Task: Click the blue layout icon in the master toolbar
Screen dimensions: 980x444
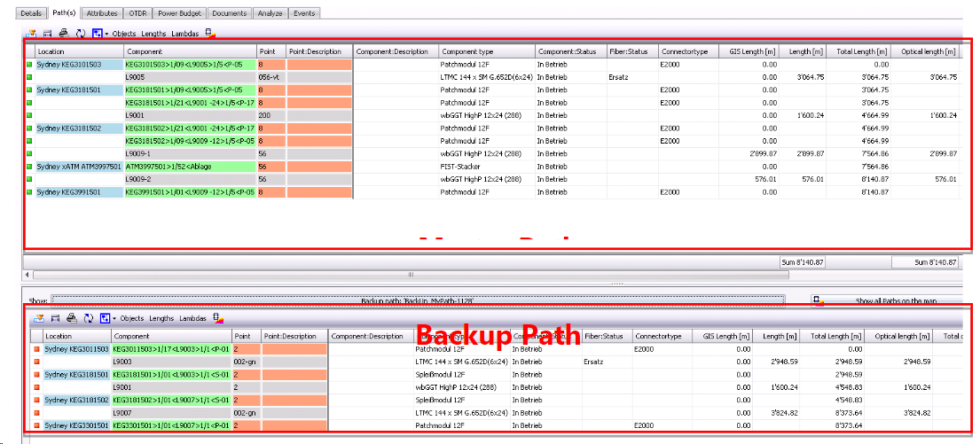Action: pyautogui.click(x=97, y=34)
